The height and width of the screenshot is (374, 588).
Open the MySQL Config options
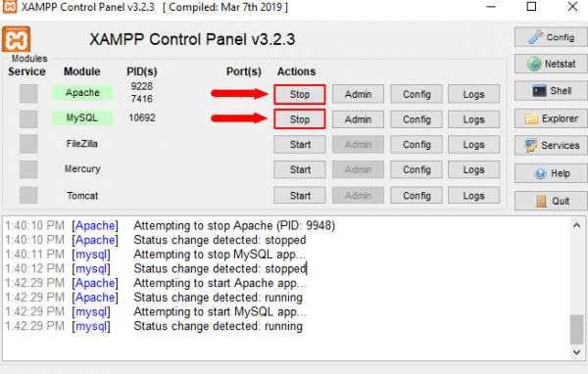click(x=416, y=119)
